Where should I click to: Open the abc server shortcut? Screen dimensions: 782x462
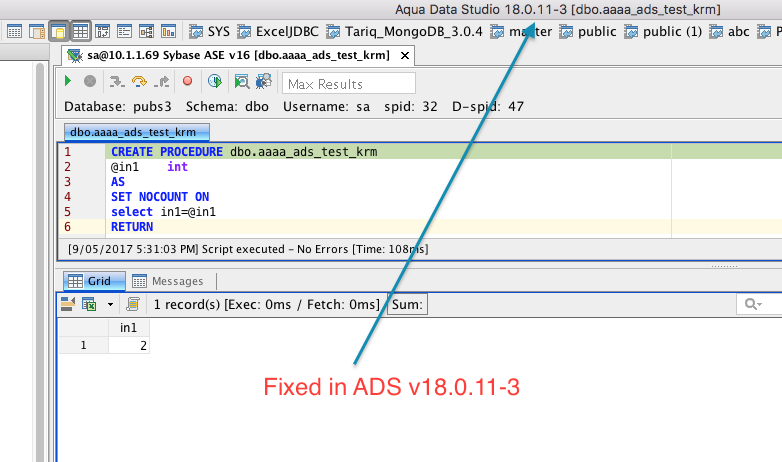click(730, 32)
